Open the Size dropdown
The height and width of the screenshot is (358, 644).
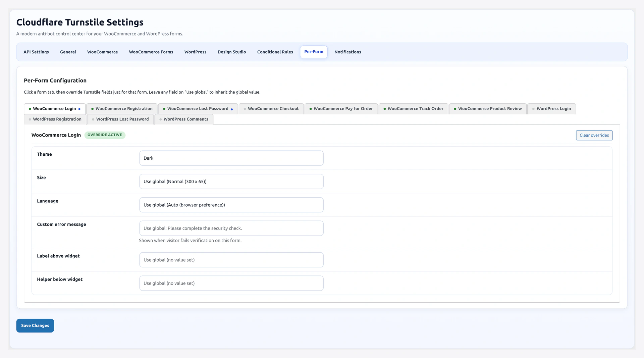point(231,182)
